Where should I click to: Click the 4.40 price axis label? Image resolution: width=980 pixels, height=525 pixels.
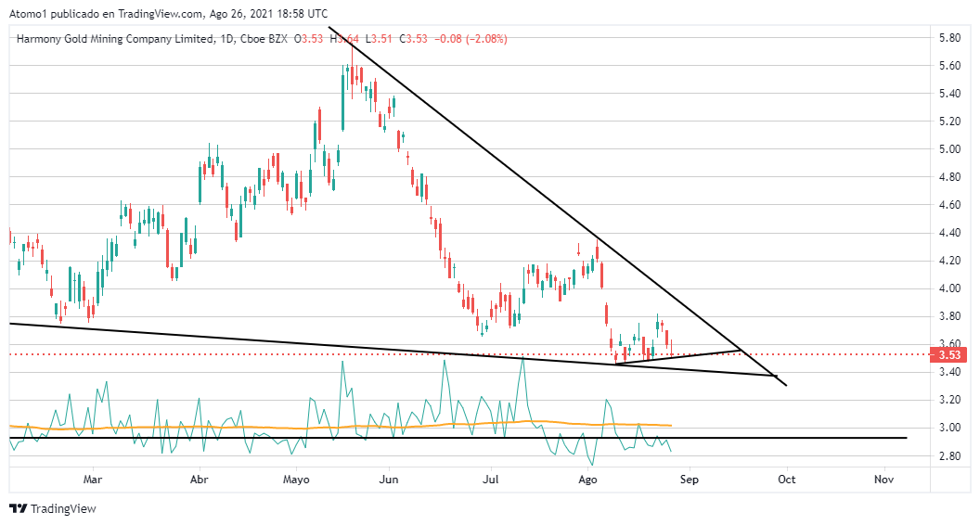tap(949, 233)
